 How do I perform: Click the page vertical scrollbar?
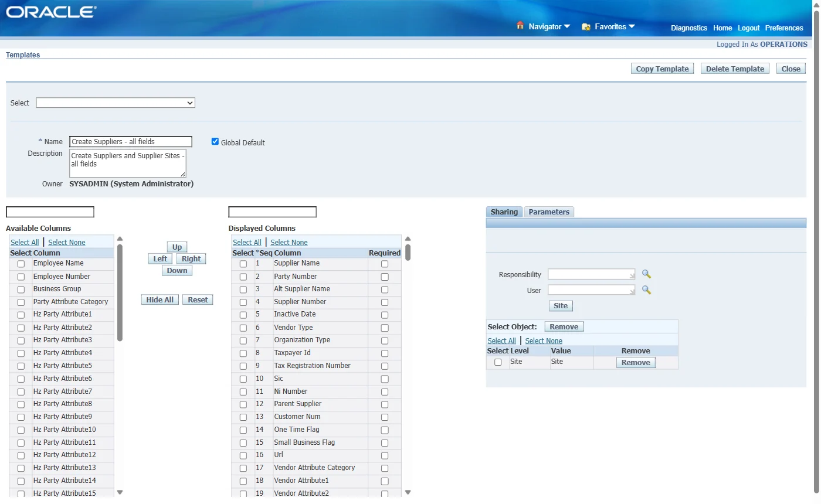point(816,252)
